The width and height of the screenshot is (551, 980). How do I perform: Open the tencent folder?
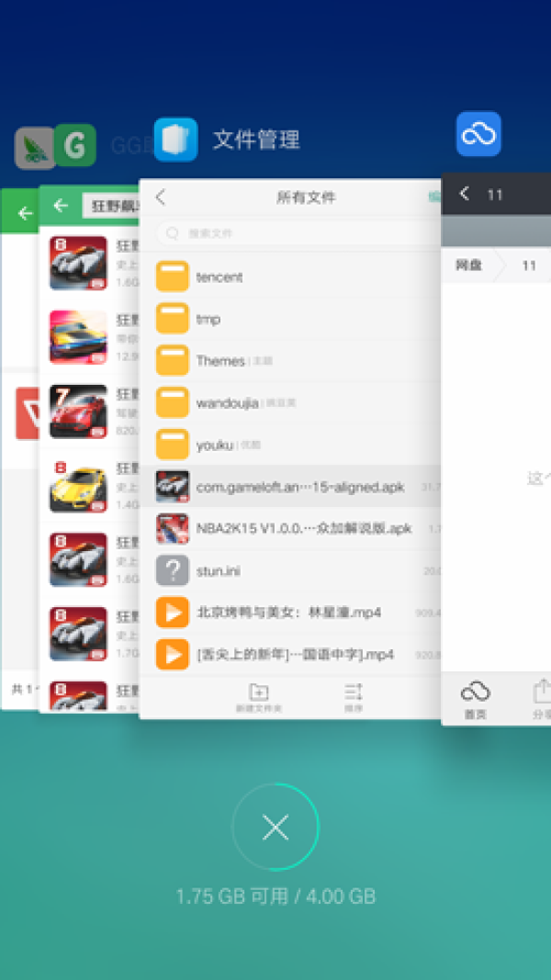point(219,276)
